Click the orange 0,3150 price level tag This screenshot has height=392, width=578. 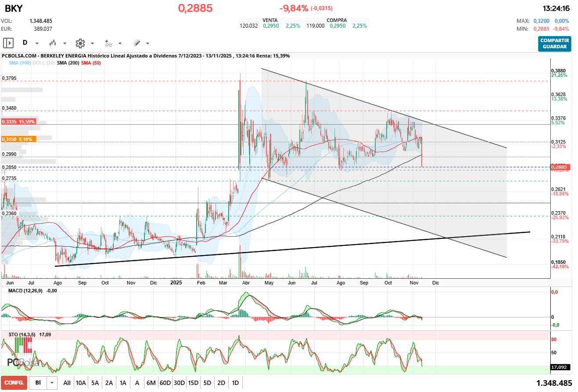pyautogui.click(x=19, y=139)
